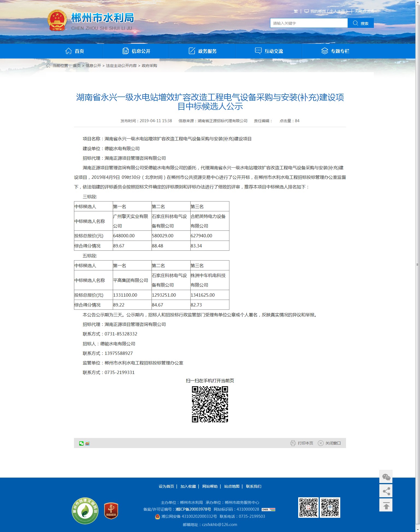Open the floating share side button
Image resolution: width=420 pixels, height=532 pixels.
click(x=386, y=491)
